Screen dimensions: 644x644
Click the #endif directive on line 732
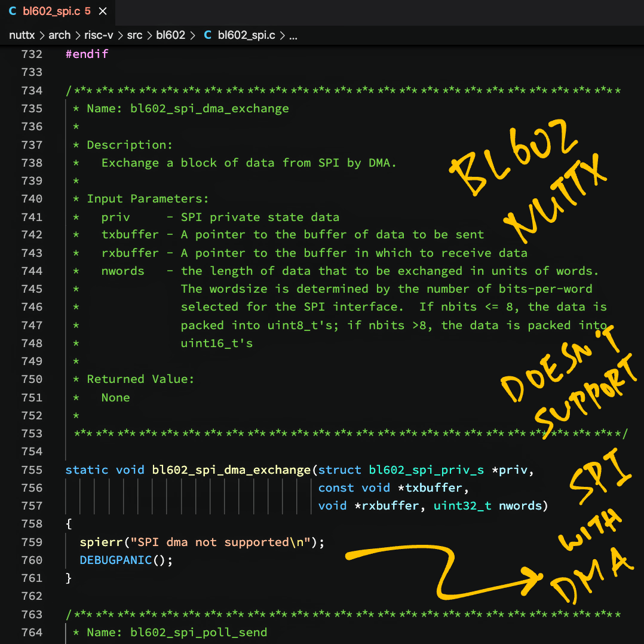87,54
